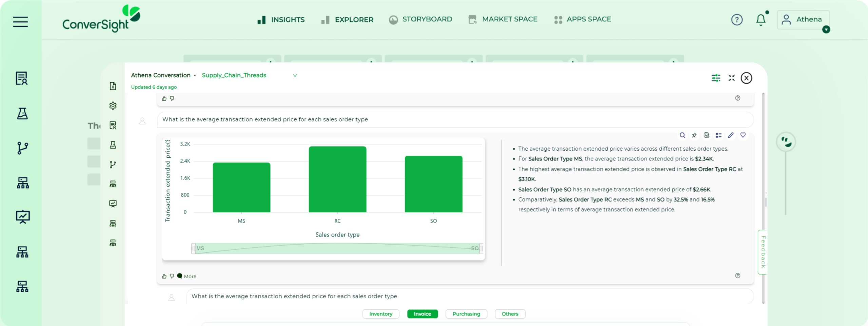Click the SO bar in the chart
Viewport: 868px width, 326px height.
(x=433, y=184)
